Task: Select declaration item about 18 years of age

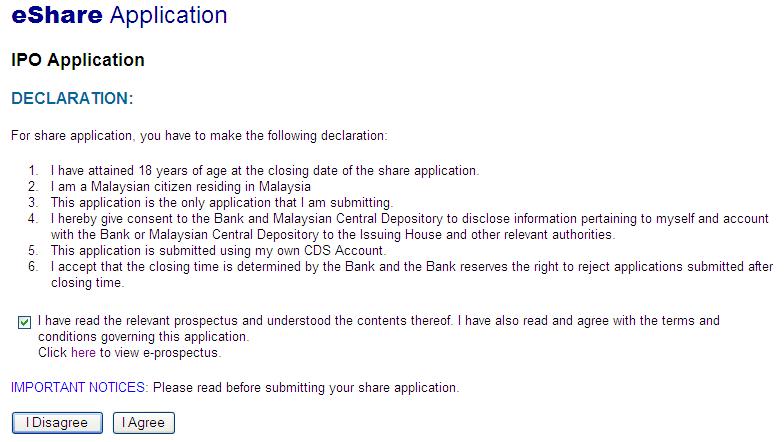Action: (x=264, y=170)
